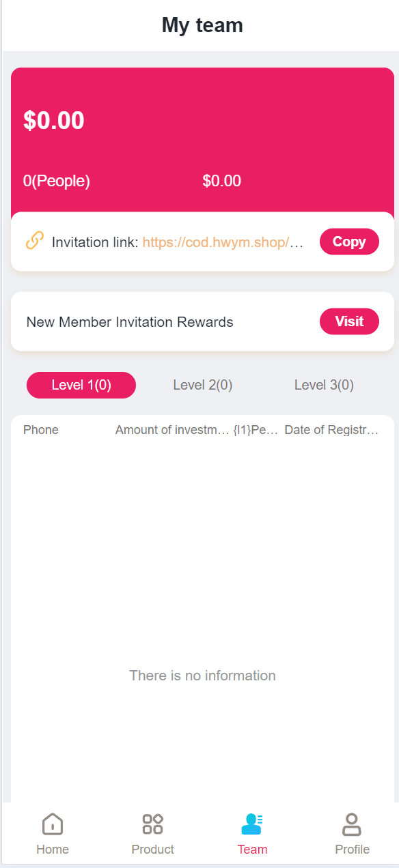Click the {l1}Pe... column header

(x=256, y=430)
